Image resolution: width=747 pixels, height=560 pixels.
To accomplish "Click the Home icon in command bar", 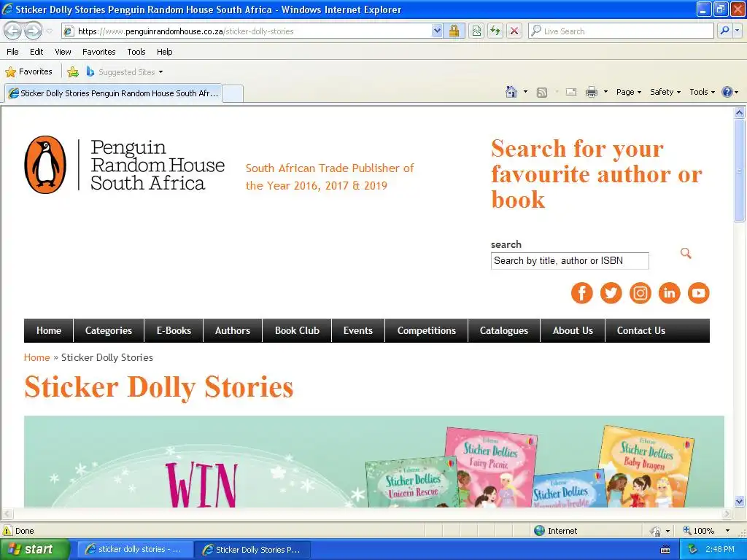I will pyautogui.click(x=511, y=92).
